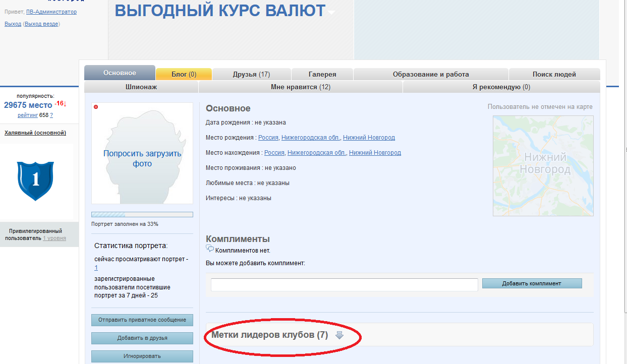627x364 pixels.
Task: Click Нижегородская обл. in current location row
Action: click(317, 153)
